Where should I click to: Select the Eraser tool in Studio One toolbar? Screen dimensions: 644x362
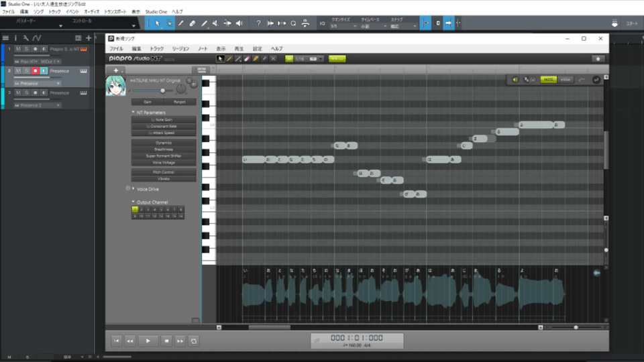(x=193, y=23)
